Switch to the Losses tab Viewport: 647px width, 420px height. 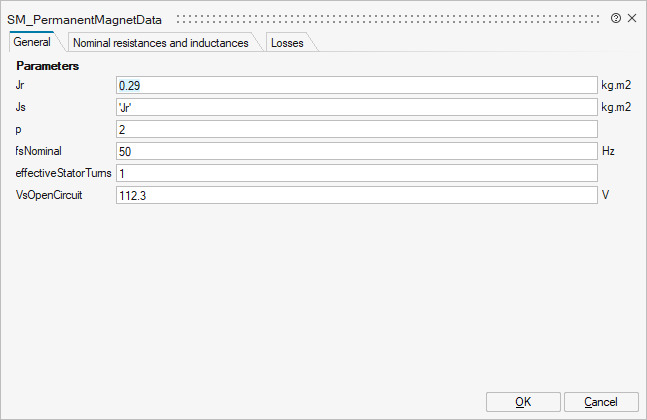point(287,43)
